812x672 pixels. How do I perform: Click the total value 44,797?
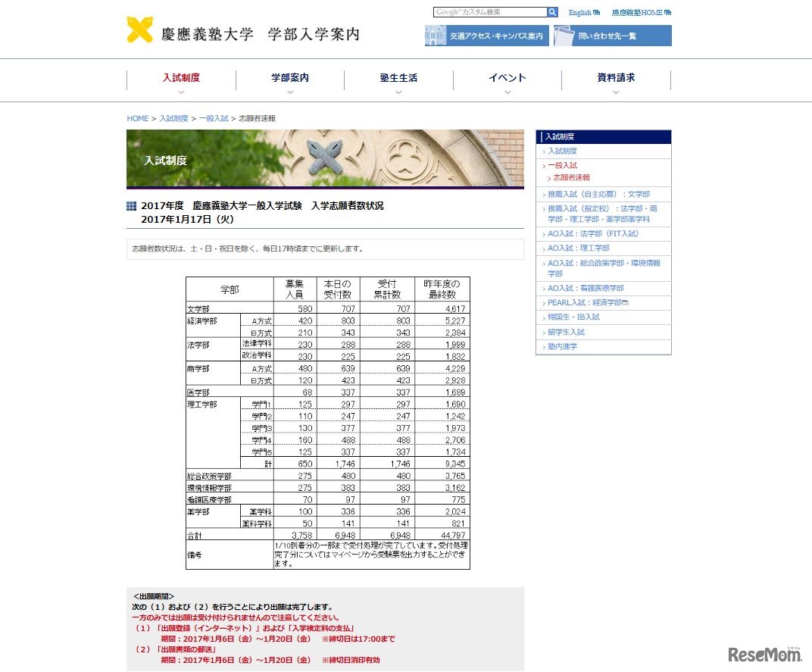(453, 535)
